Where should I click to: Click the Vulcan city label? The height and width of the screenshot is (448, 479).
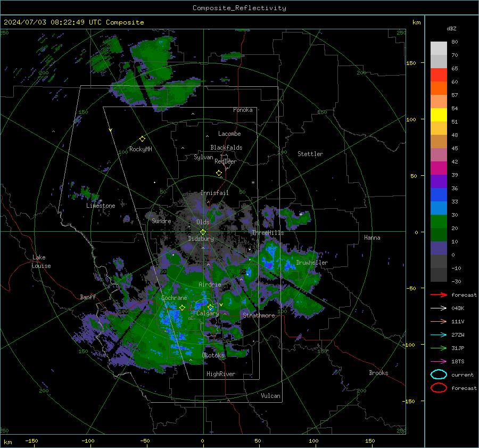click(x=271, y=396)
